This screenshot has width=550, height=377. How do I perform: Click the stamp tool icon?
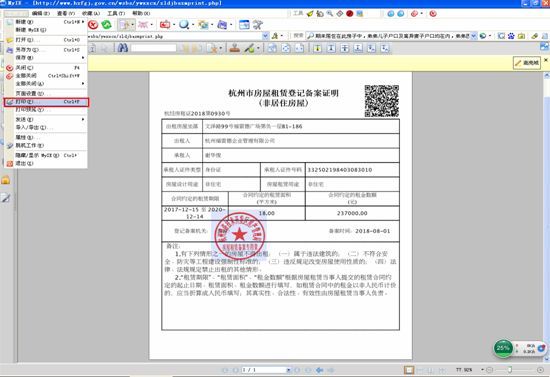tap(235, 48)
